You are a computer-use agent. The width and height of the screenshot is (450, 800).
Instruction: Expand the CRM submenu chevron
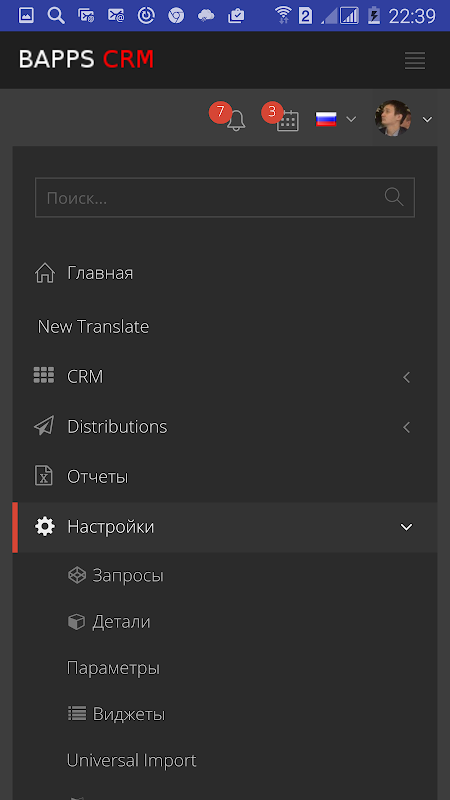click(x=407, y=378)
